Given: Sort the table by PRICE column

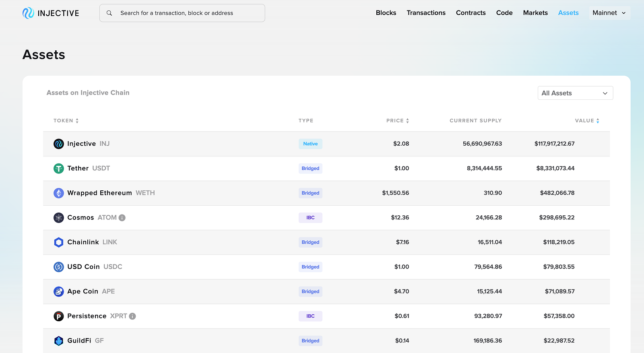Looking at the screenshot, I should click(398, 121).
